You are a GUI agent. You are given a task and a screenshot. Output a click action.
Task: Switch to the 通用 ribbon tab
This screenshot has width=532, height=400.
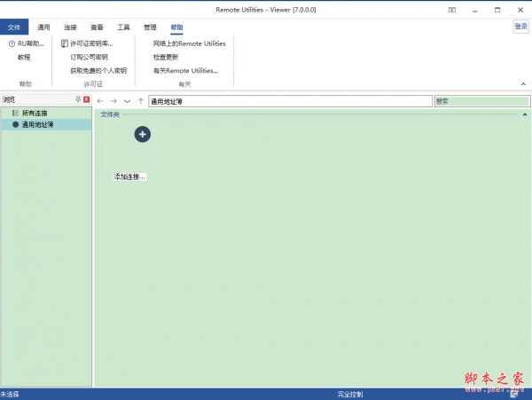coord(43,27)
